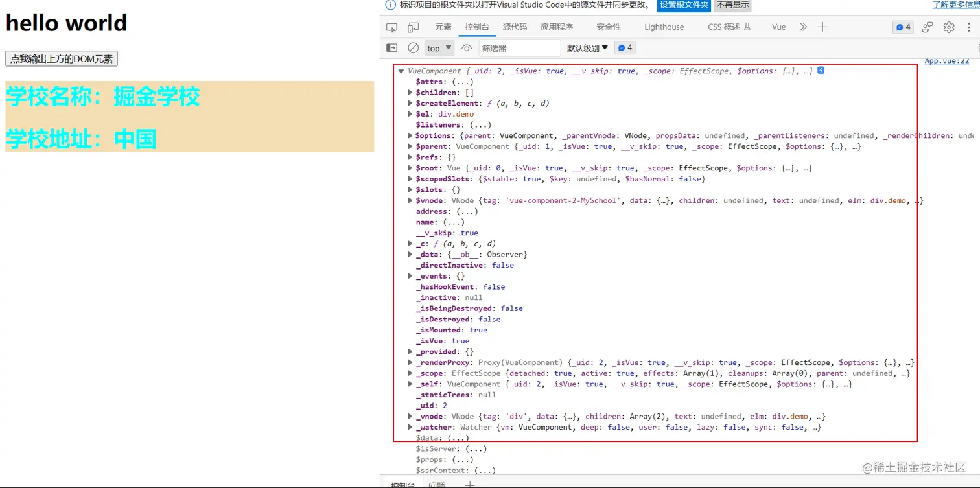Click the hello world heading
The image size is (980, 488).
(66, 23)
